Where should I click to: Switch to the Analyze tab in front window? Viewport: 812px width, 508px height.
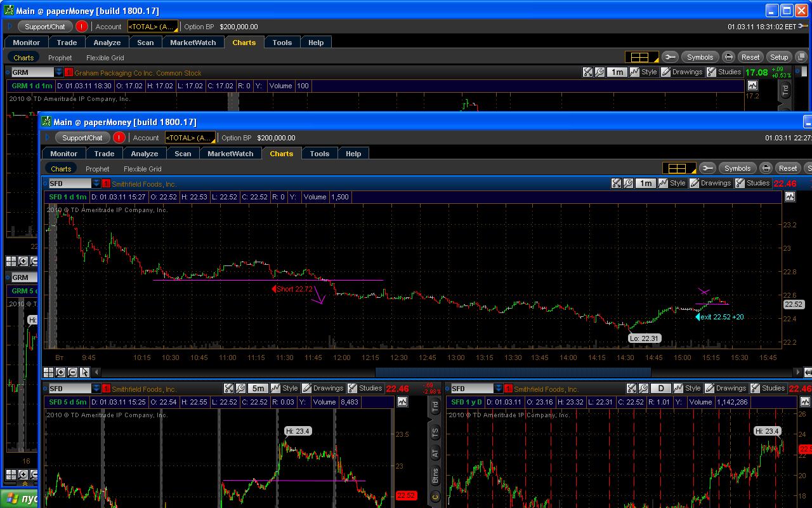(145, 154)
